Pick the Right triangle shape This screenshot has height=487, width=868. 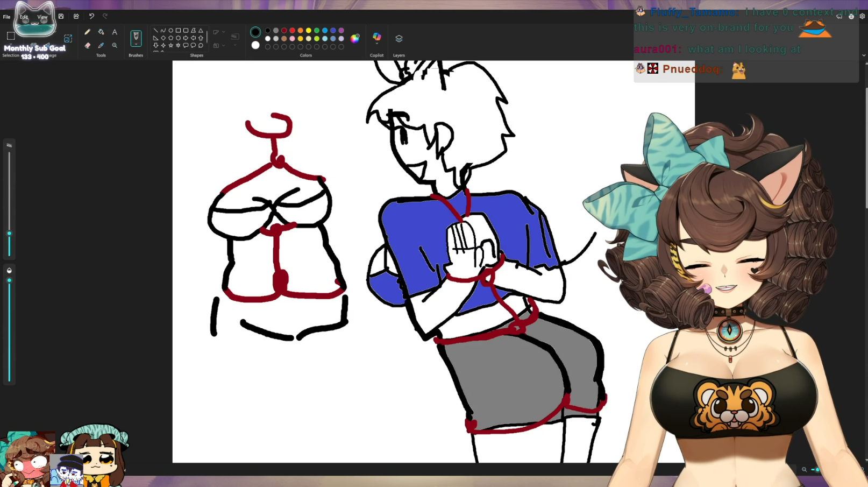(x=155, y=38)
